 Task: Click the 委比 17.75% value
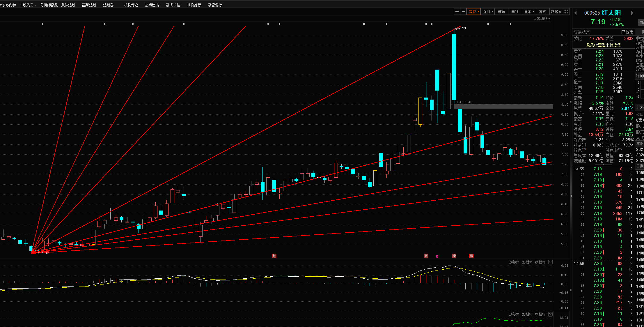597,38
